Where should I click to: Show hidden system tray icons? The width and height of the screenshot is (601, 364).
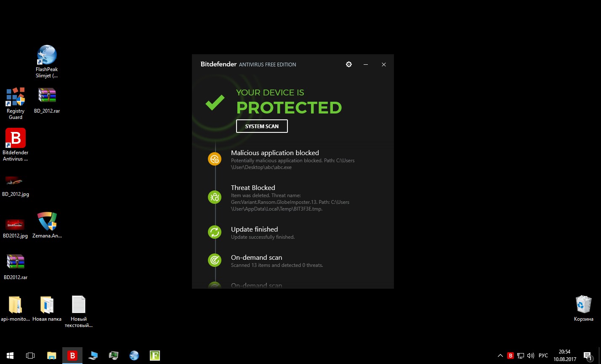click(500, 356)
